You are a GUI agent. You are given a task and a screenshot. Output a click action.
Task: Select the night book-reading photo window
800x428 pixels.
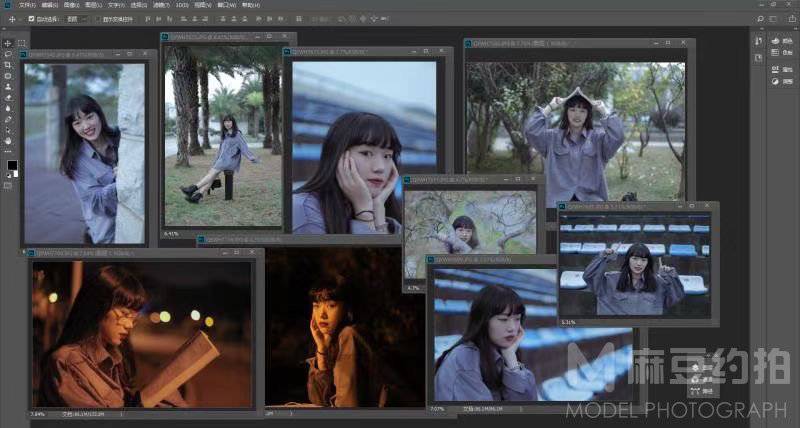pos(143,335)
